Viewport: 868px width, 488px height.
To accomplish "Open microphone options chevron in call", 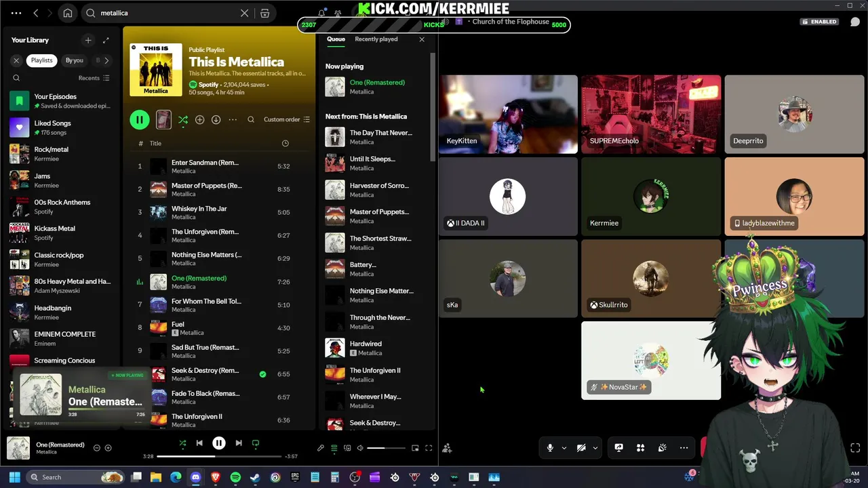I will [x=564, y=448].
